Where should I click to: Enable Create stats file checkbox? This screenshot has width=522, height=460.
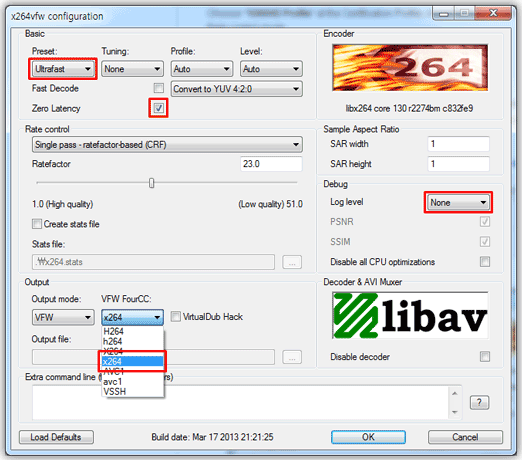tap(37, 224)
